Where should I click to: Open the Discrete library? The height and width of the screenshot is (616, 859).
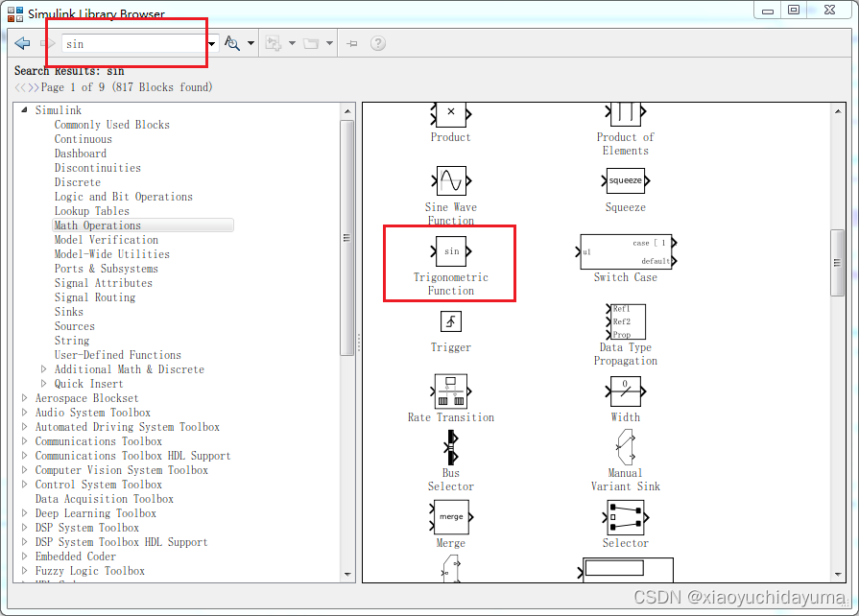point(77,182)
